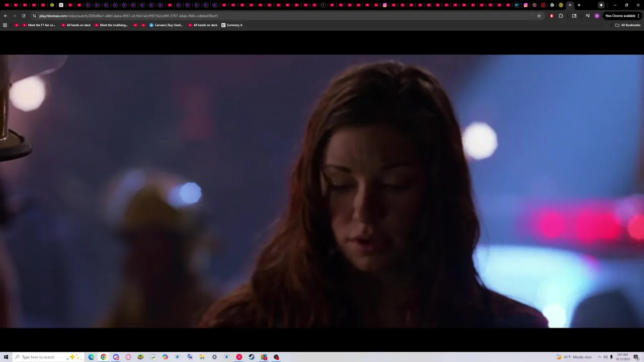Open the weather 61°F Mostly clear widget
The width and height of the screenshot is (644, 362).
(x=574, y=357)
